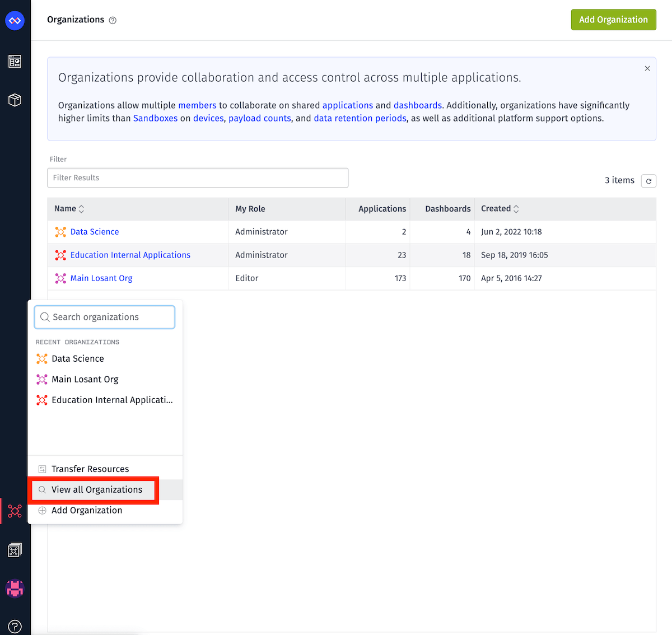Follow the payload counts link
This screenshot has height=635, width=672.
(260, 118)
